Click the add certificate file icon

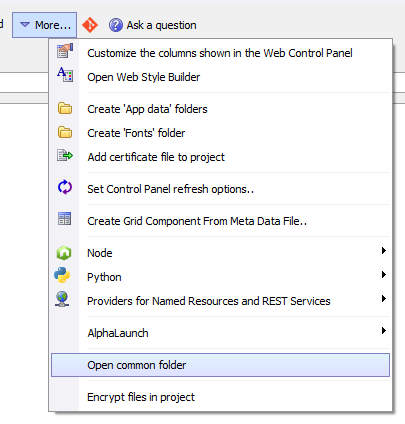(65, 155)
